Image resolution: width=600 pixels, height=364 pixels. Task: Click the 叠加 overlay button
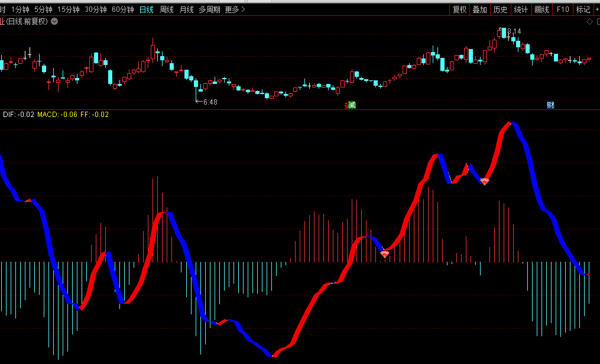point(479,9)
